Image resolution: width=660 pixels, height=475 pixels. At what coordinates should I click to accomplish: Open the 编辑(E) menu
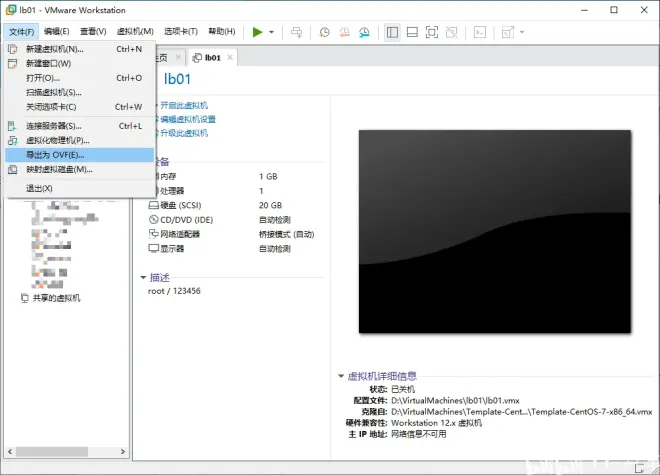click(57, 32)
